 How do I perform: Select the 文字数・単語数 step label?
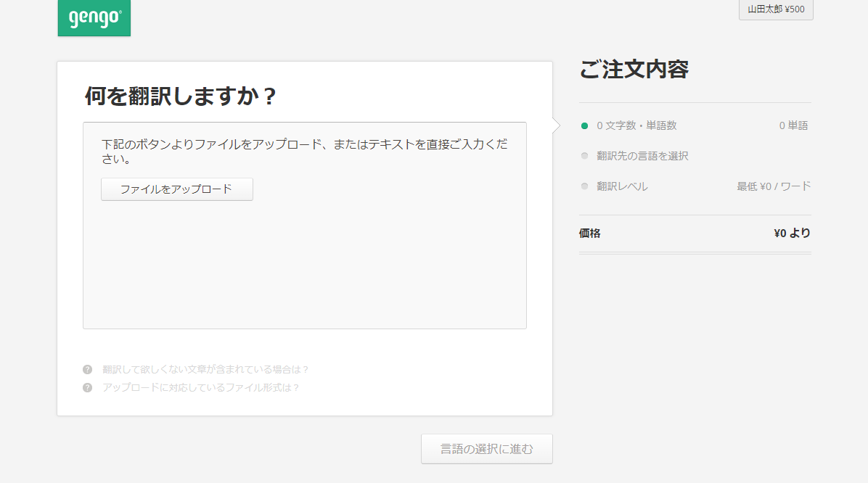click(x=636, y=125)
